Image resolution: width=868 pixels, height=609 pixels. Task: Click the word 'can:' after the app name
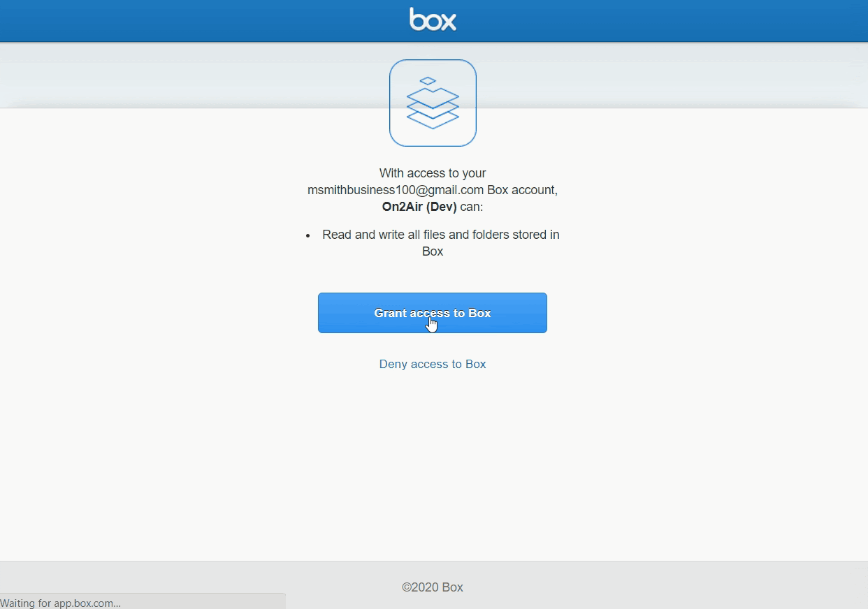(x=472, y=207)
